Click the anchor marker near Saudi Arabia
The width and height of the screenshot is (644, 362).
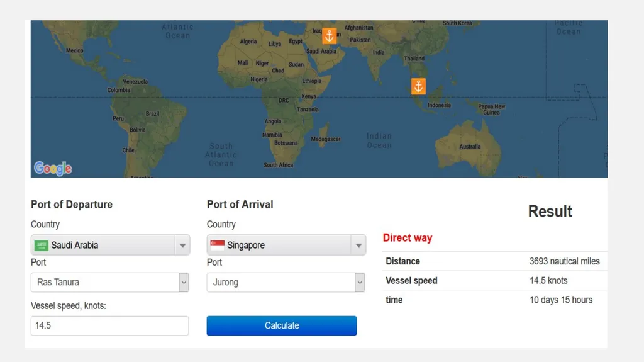pyautogui.click(x=329, y=37)
